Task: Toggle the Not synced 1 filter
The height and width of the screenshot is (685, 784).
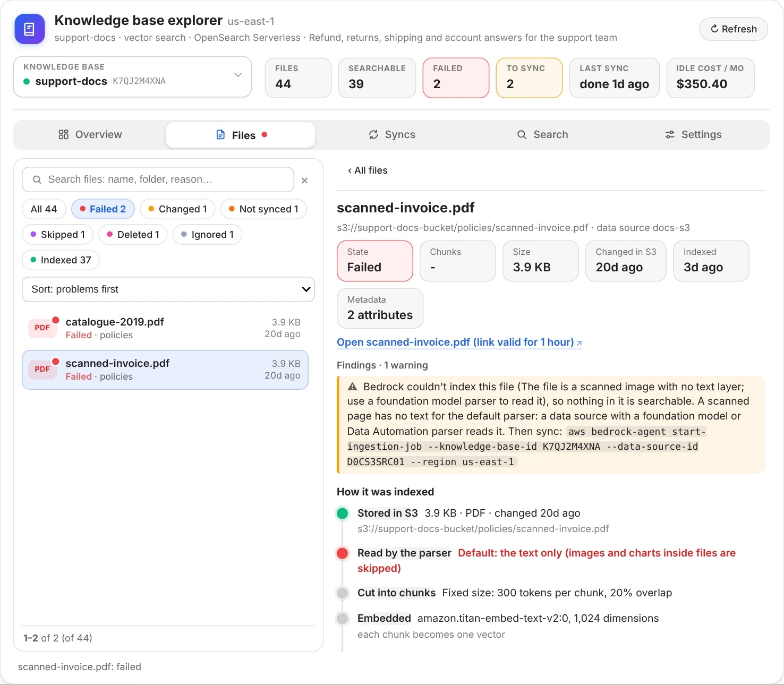Action: click(x=263, y=209)
